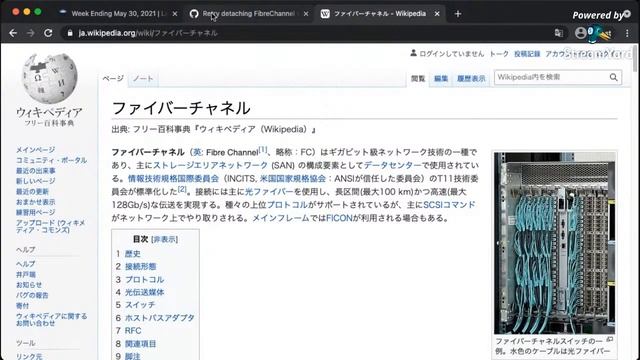Jump to section 1 歴史
This screenshot has width=640, height=360.
click(133, 254)
